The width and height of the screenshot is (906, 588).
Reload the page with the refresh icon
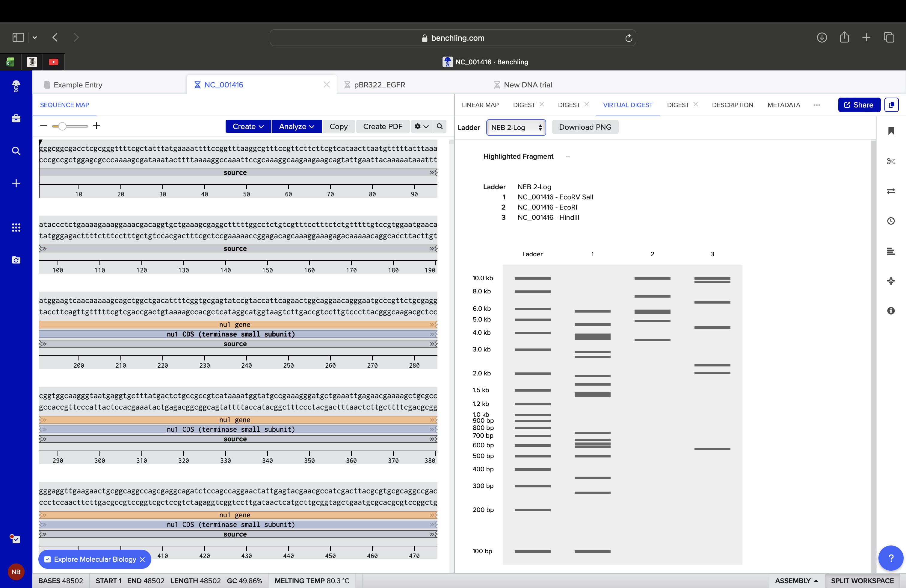(x=629, y=38)
